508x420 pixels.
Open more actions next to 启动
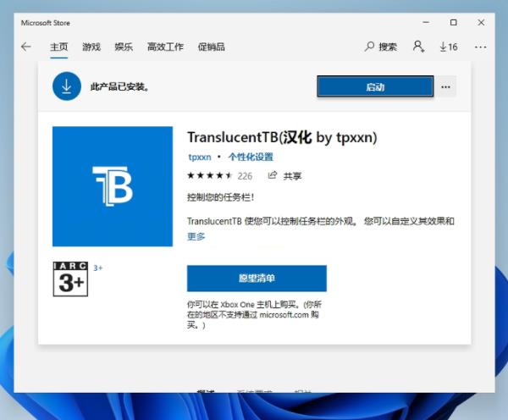(446, 86)
